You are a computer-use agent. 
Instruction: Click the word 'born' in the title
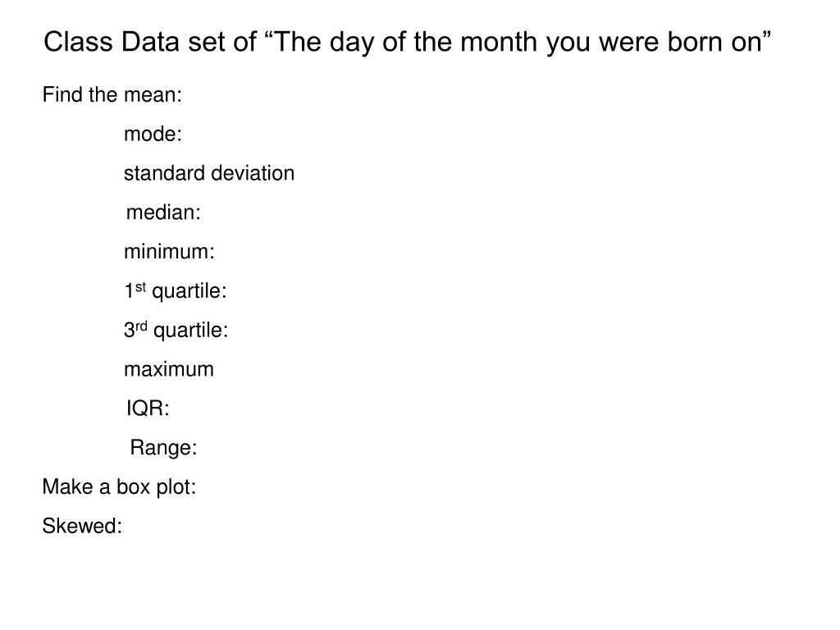[695, 43]
